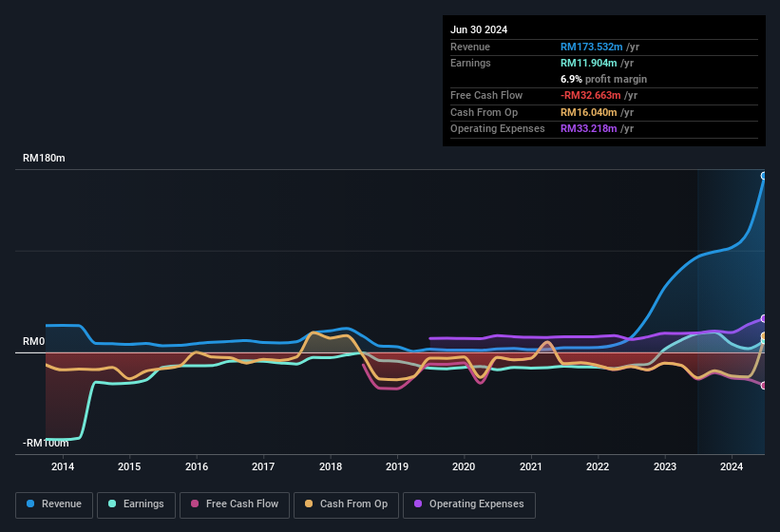
Task: Click the Jun 30 2024 tooltip header
Action: click(479, 29)
